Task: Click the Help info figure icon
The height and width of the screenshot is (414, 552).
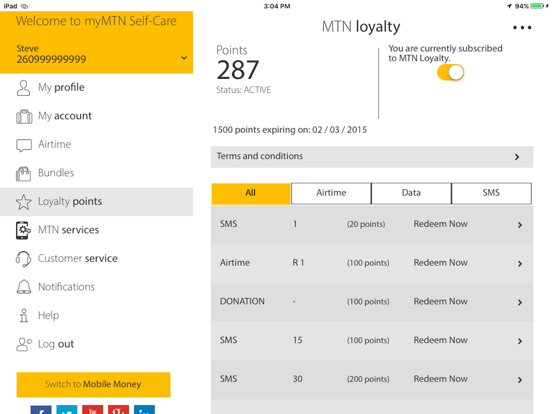Action: coord(24,315)
